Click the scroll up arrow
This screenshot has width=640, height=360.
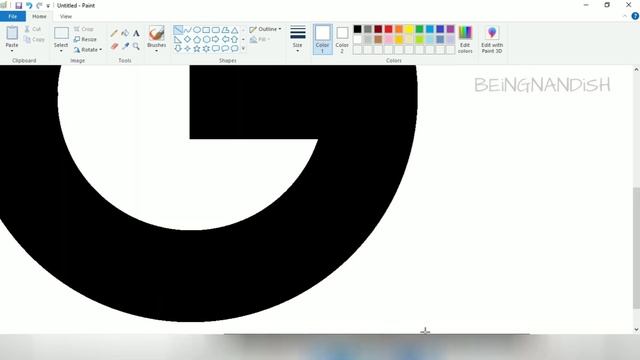tap(636, 70)
